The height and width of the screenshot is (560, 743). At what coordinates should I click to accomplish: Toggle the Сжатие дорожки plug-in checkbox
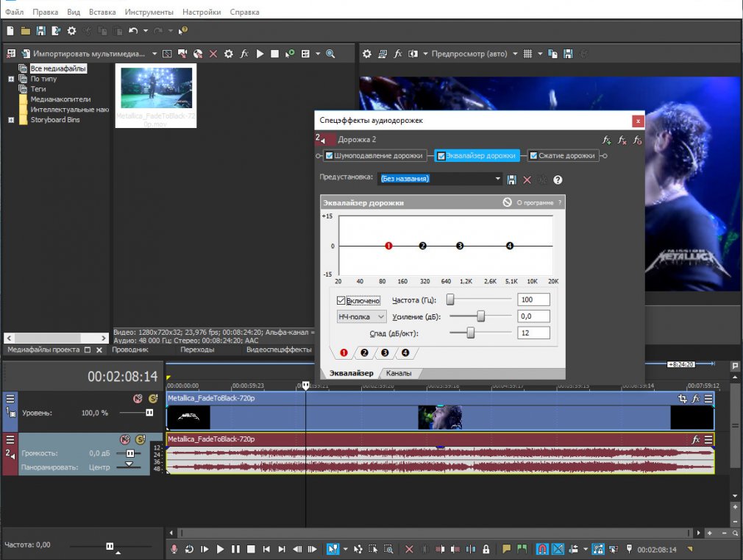tap(533, 155)
